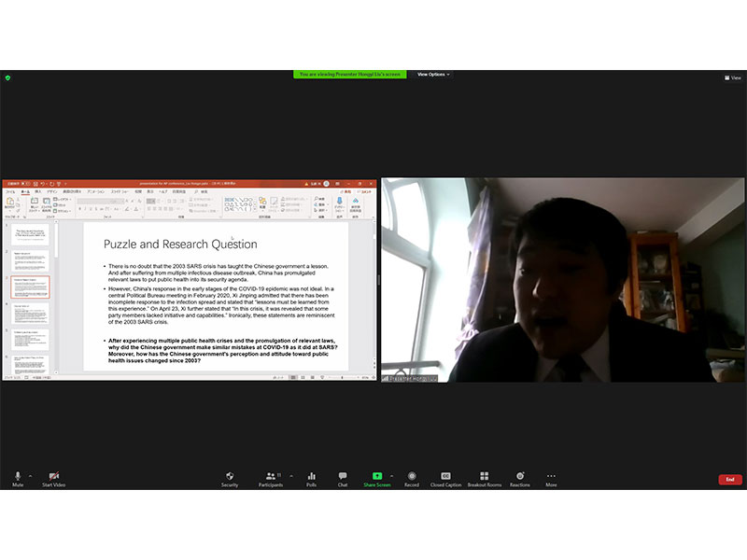747x560 pixels.
Task: Expand the arrow next to Mute
Action: pyautogui.click(x=31, y=475)
